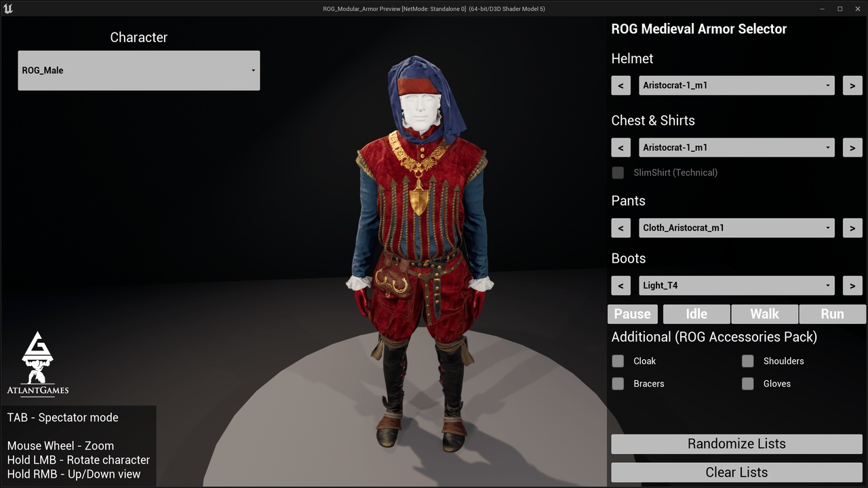This screenshot has width=868, height=488.
Task: Select previous Chest & Shirts option
Action: tap(620, 147)
